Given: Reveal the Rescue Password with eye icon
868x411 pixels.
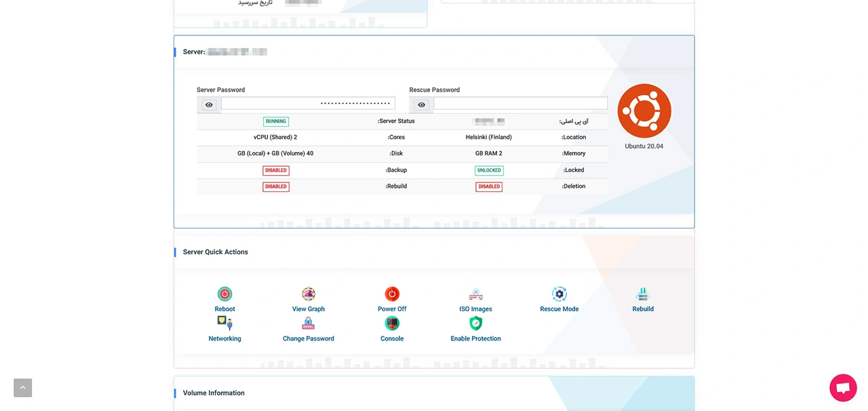Looking at the screenshot, I should coord(422,104).
